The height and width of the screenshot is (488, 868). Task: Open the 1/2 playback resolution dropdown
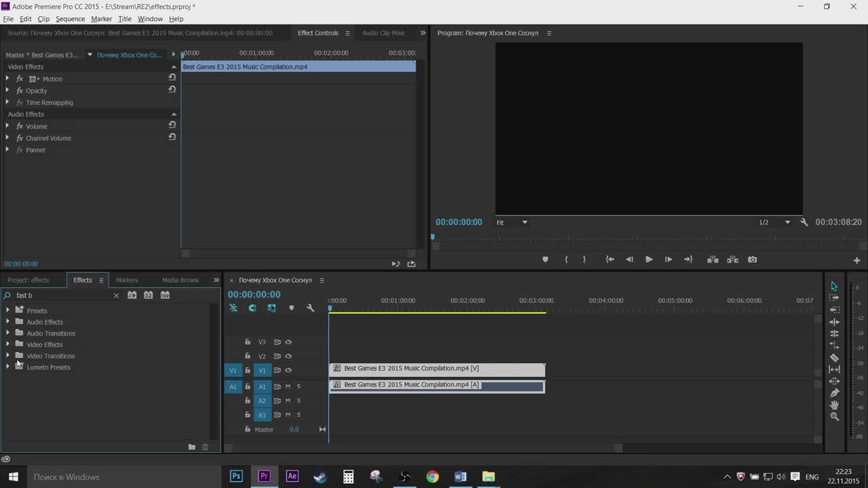coord(774,222)
